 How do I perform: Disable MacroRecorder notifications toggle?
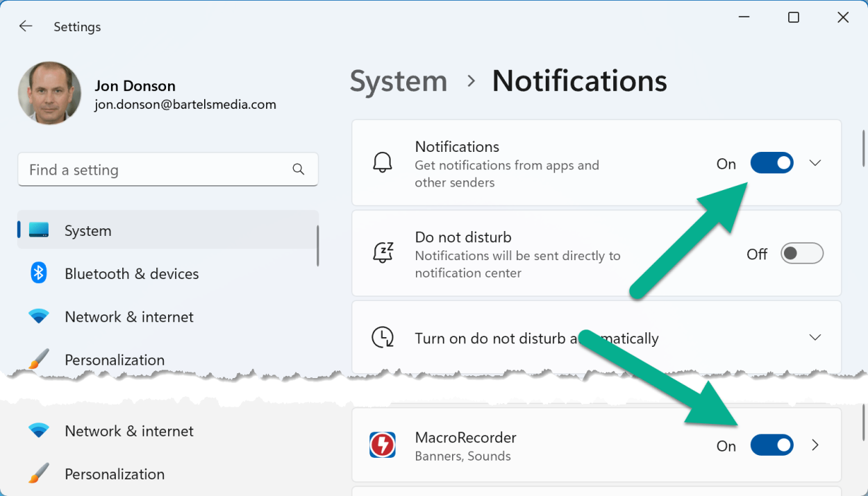771,445
